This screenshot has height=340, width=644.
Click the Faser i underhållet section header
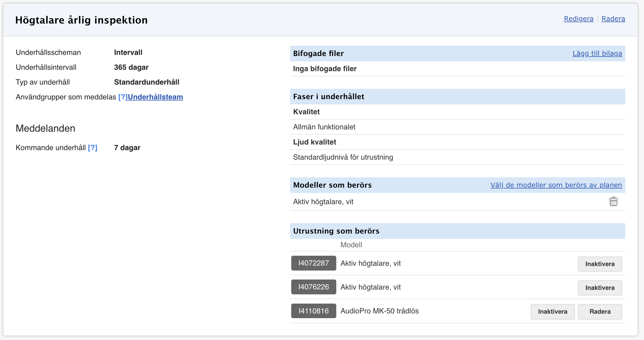[328, 97]
